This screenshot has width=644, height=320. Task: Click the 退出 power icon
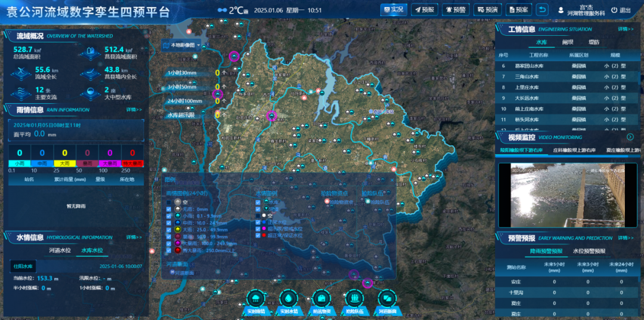614,10
